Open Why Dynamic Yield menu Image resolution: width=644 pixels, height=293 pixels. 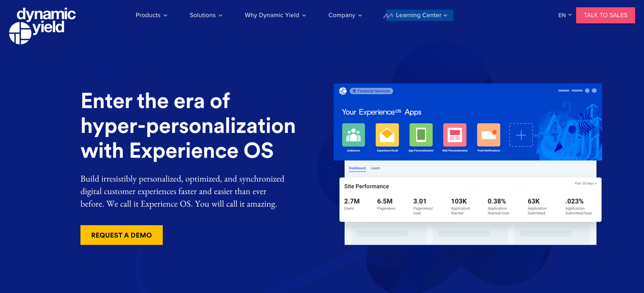coord(275,15)
